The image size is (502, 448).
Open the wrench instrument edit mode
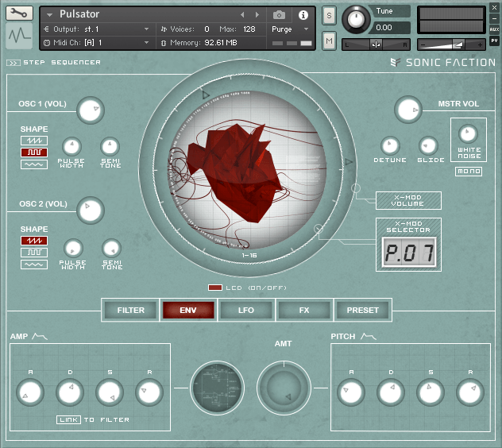pos(19,13)
